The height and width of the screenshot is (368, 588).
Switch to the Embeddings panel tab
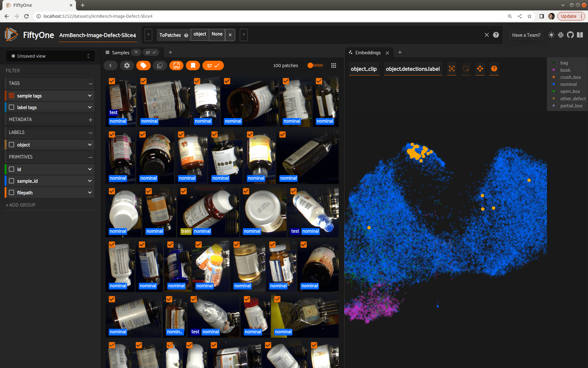pyautogui.click(x=367, y=53)
